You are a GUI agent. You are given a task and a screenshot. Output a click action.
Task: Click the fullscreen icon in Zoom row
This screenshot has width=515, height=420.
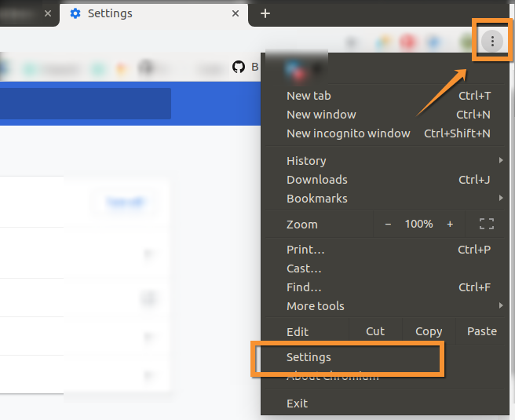click(486, 224)
